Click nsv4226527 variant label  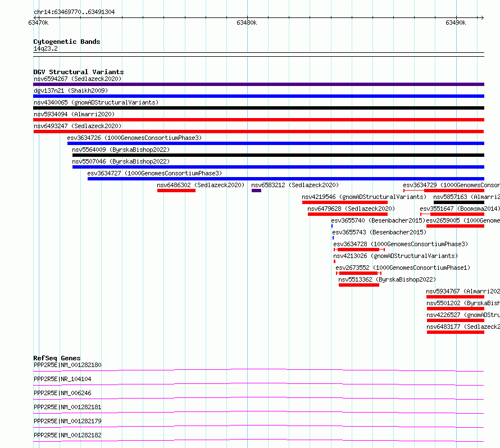(463, 315)
